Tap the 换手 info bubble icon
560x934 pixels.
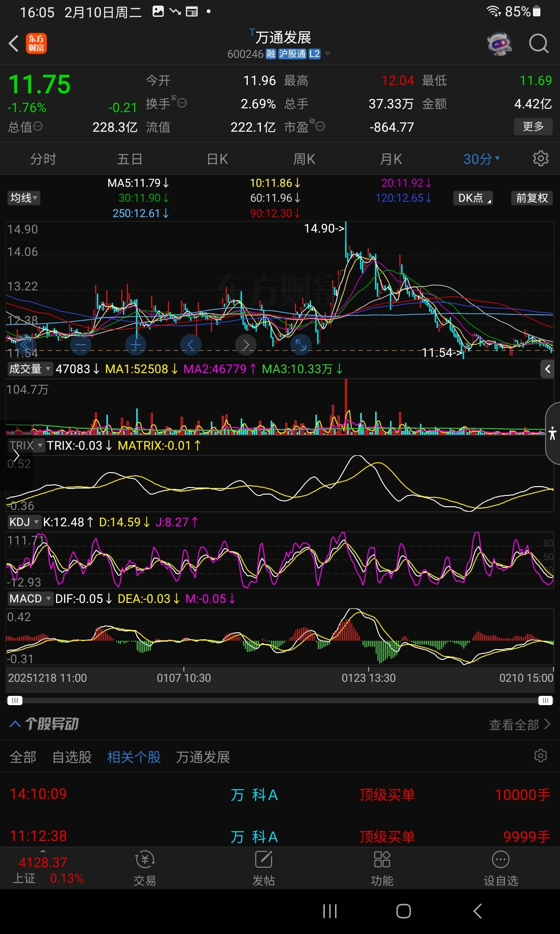182,103
